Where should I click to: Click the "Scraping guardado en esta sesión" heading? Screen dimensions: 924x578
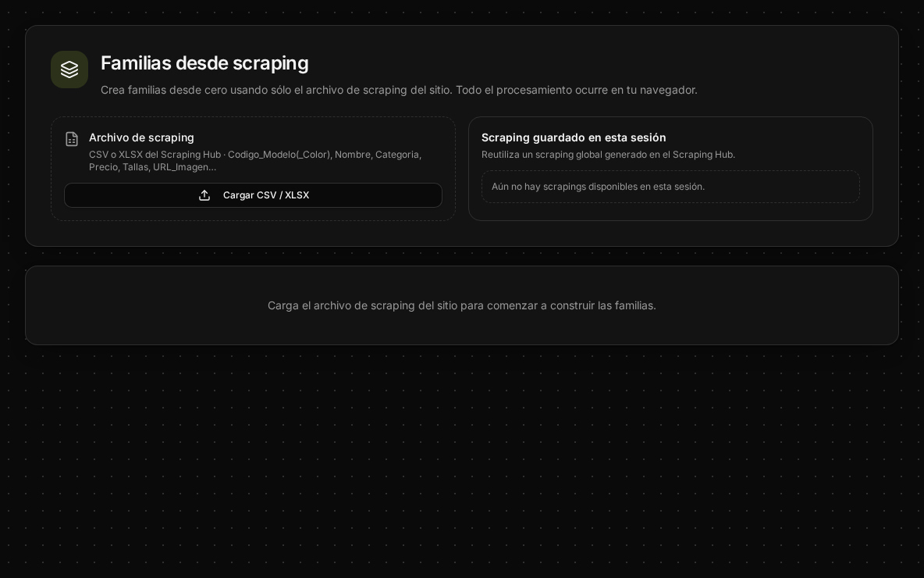click(x=574, y=137)
